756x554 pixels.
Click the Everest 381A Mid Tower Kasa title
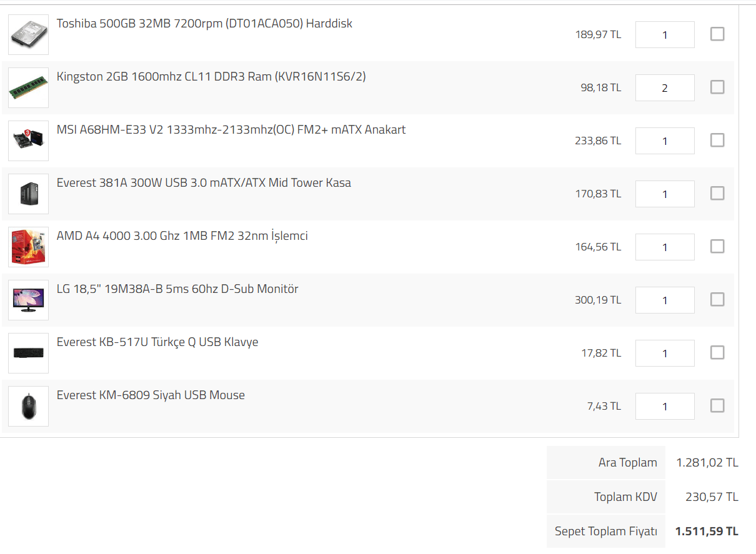point(204,183)
